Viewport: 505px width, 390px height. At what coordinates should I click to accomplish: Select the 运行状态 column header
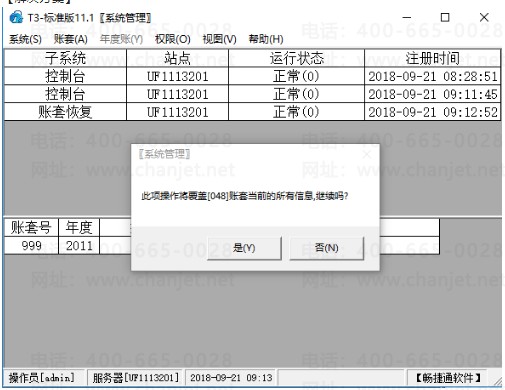(x=296, y=58)
